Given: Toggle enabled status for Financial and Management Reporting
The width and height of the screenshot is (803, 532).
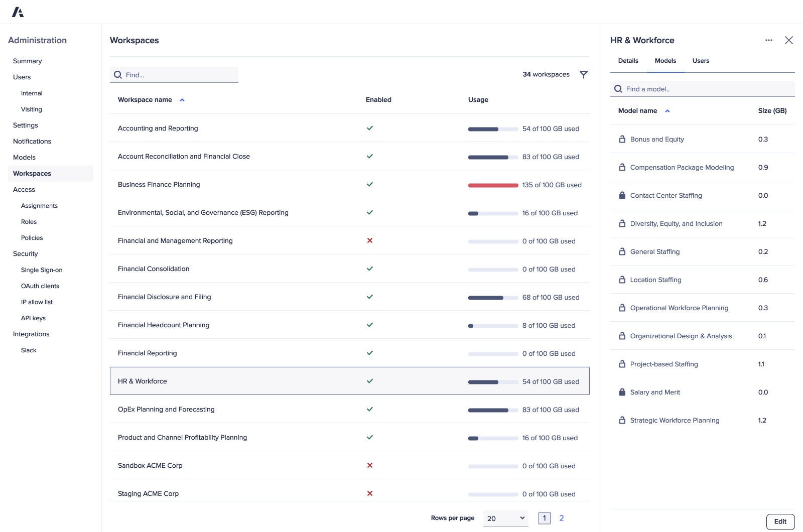Looking at the screenshot, I should click(x=369, y=240).
